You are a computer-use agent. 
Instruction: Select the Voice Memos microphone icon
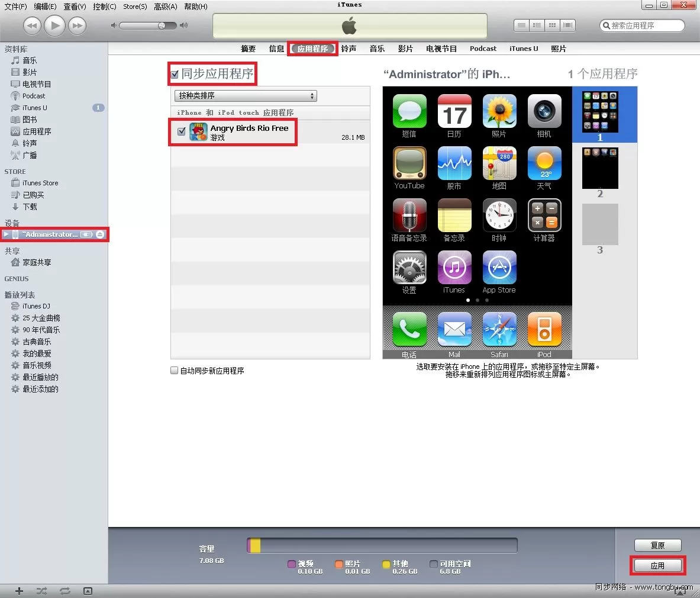(409, 216)
